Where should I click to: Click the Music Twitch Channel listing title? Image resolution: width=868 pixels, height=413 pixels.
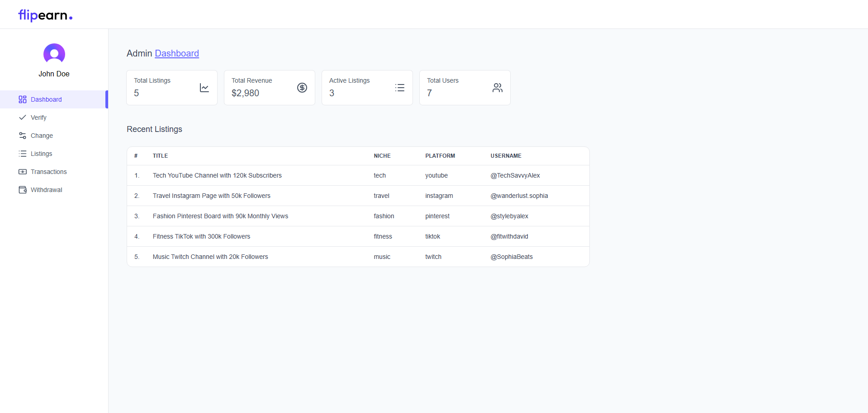tap(210, 257)
